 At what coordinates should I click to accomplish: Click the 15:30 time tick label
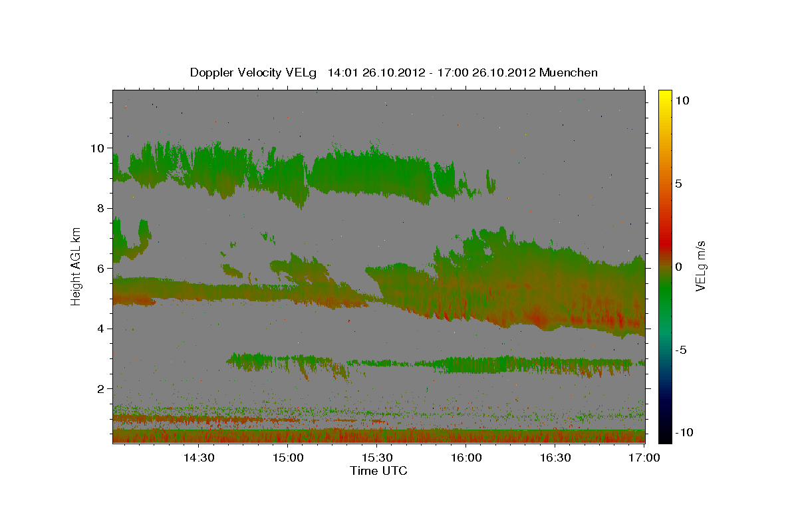(378, 458)
